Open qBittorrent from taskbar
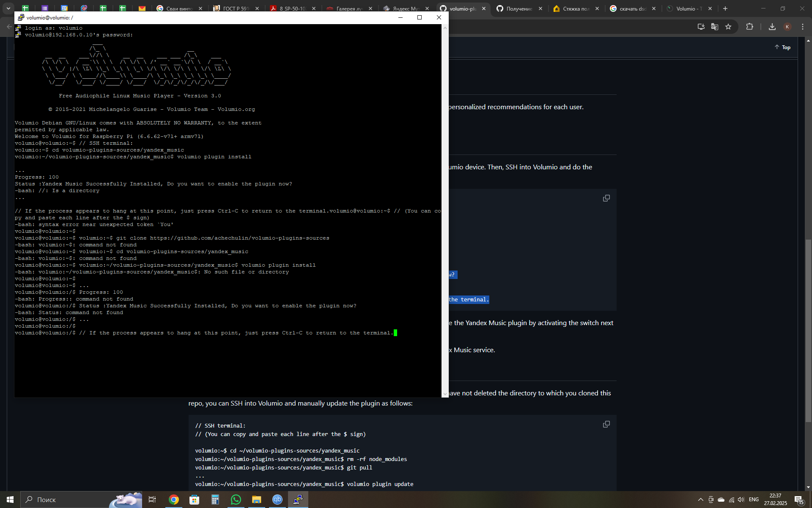The height and width of the screenshot is (508, 812). tap(277, 500)
